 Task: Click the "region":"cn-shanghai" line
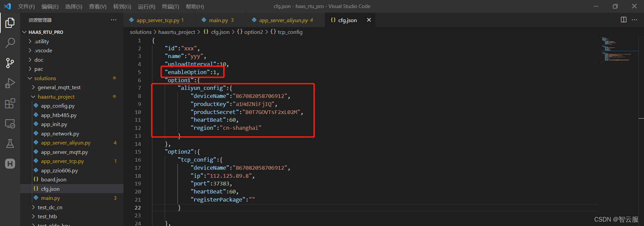pyautogui.click(x=226, y=128)
